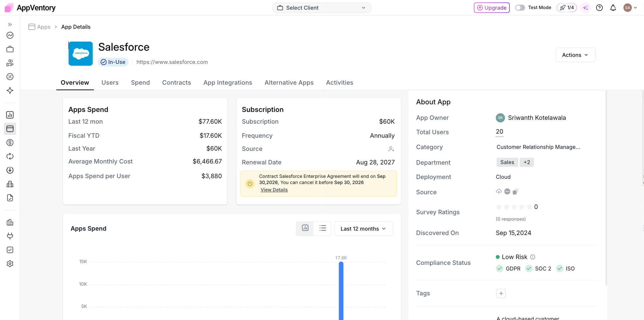Open the settings gear sidebar icon
Viewport: 644px width, 320px height.
pos(10,264)
